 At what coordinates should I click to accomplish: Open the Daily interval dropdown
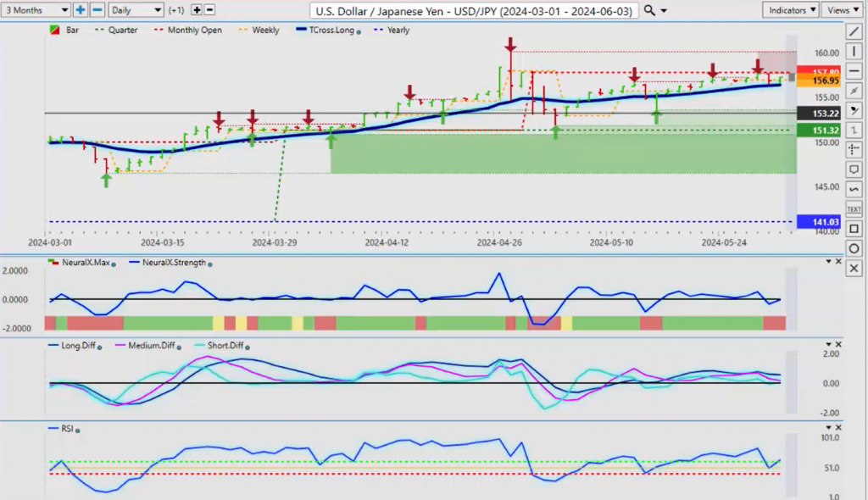pos(136,10)
